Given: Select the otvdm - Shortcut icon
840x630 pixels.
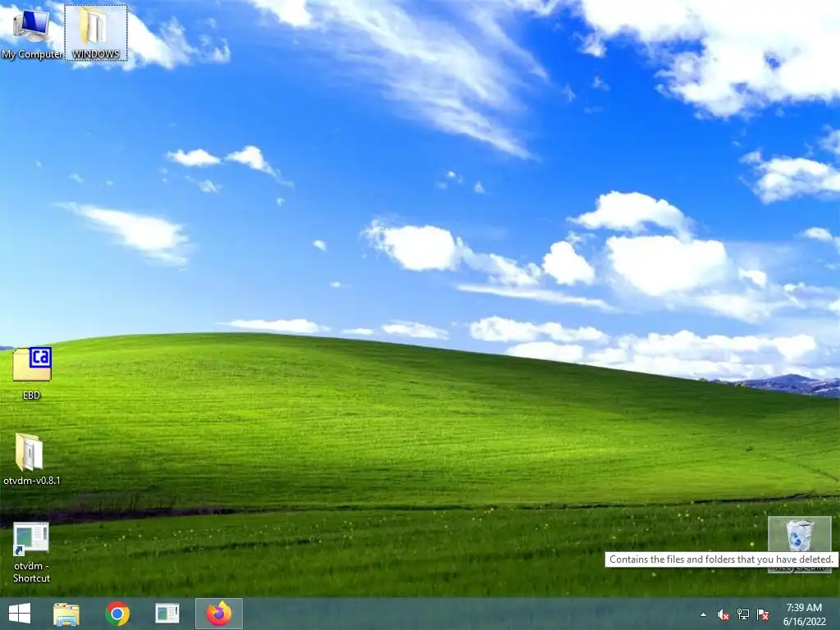Looking at the screenshot, I should [32, 552].
